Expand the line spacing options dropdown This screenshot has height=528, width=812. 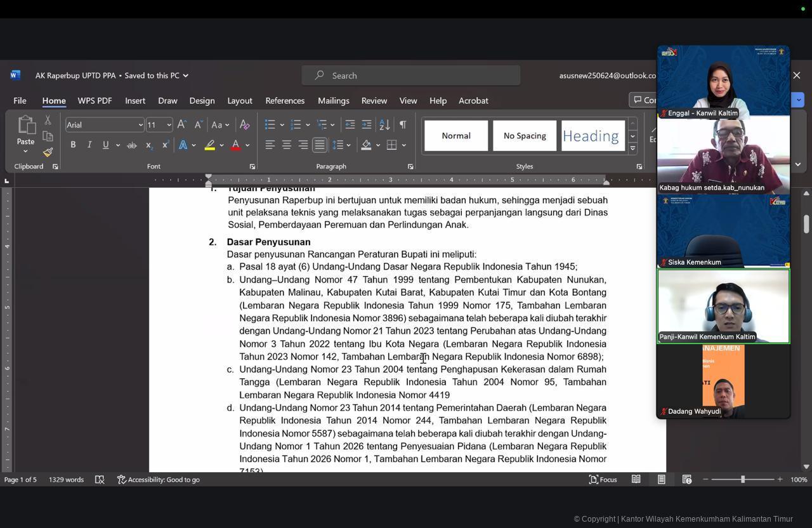pyautogui.click(x=349, y=145)
